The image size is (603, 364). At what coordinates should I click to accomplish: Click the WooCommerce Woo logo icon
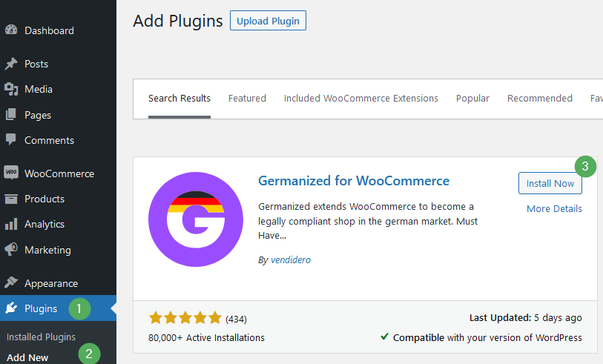[x=11, y=172]
